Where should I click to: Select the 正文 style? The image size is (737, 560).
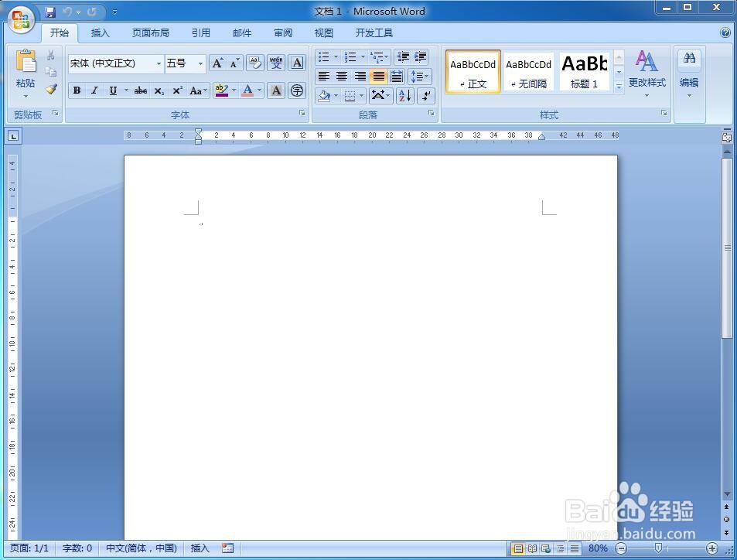click(473, 71)
